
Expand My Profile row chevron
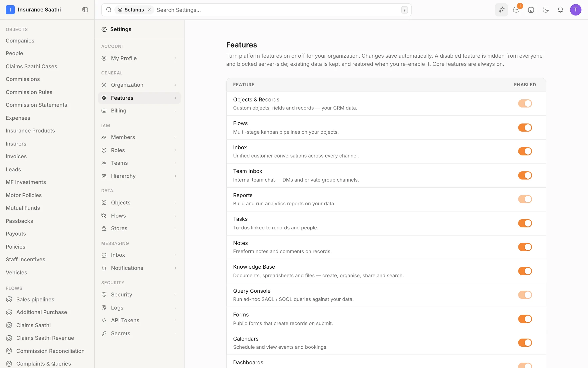tap(175, 58)
